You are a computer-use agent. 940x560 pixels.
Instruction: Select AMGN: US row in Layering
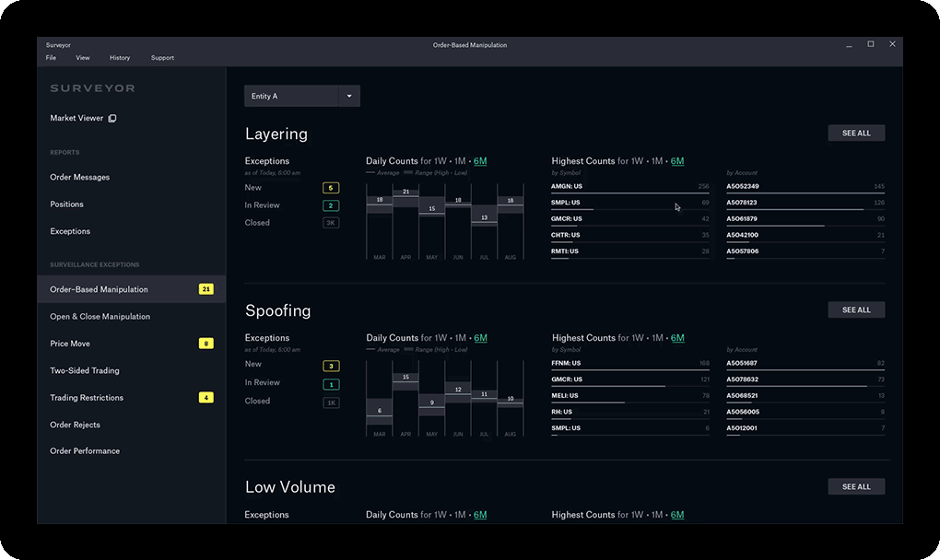630,188
